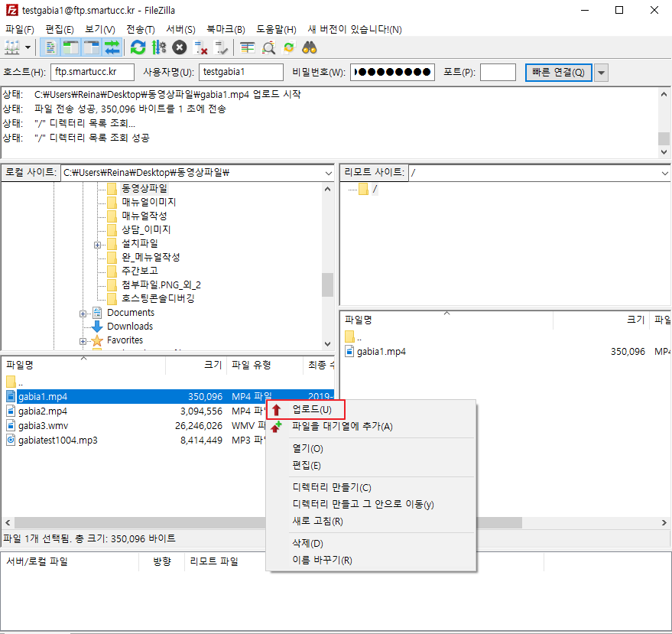Click the host input field
672x634 pixels.
coord(93,72)
